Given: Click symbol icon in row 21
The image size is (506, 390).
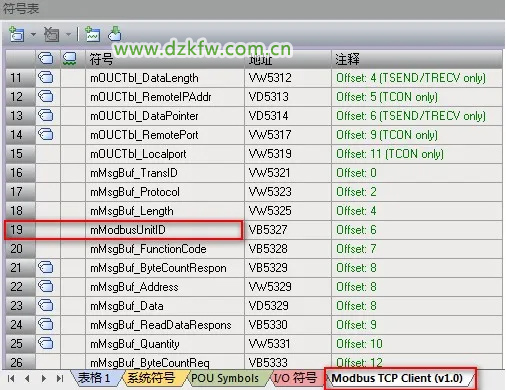Looking at the screenshot, I should (x=46, y=268).
